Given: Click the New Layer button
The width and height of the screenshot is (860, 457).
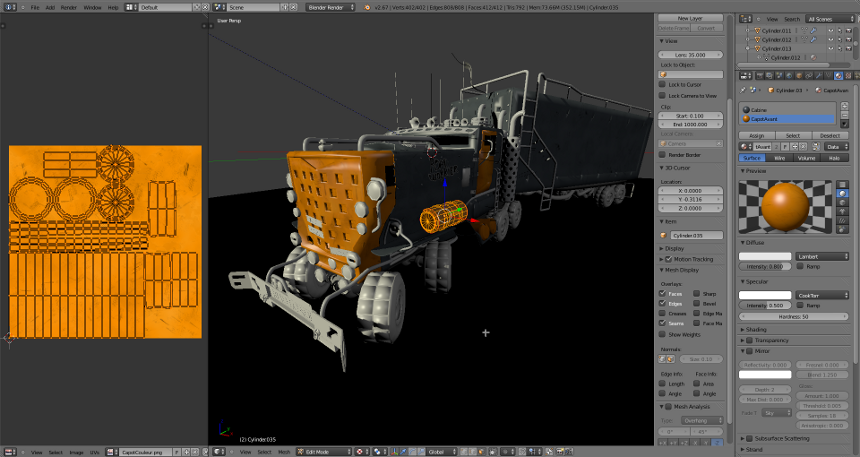Looking at the screenshot, I should tap(691, 18).
